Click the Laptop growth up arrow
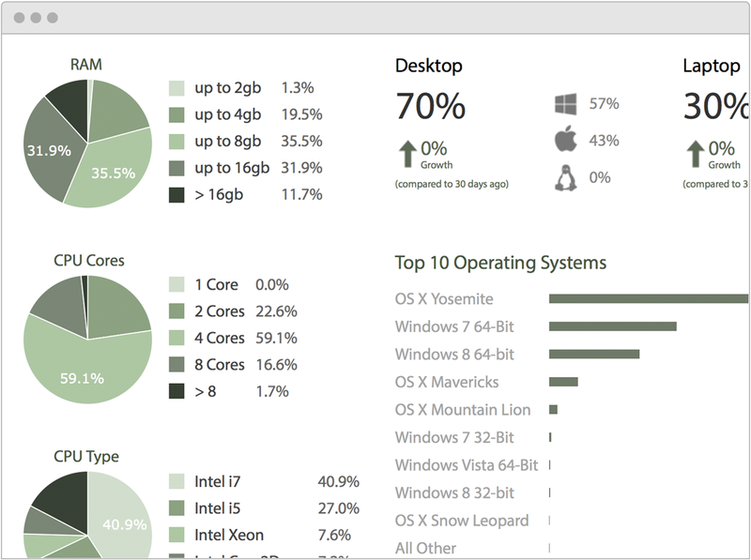751x560 pixels. (x=696, y=154)
